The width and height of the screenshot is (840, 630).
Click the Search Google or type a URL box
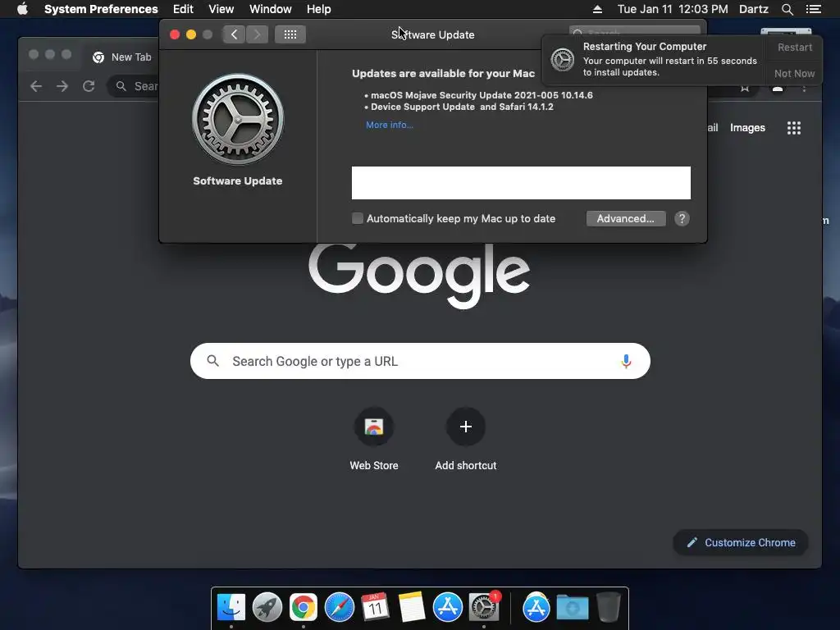pos(420,361)
